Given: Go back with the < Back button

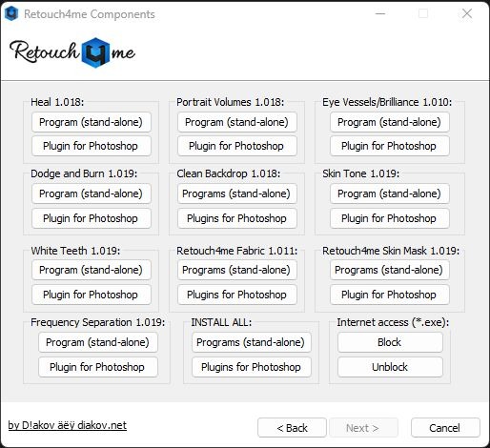Looking at the screenshot, I should pos(292,428).
